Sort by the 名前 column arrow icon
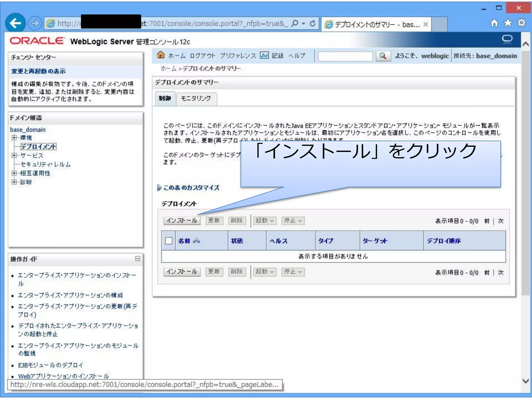Screen dimensions: 532x399 coord(197,241)
